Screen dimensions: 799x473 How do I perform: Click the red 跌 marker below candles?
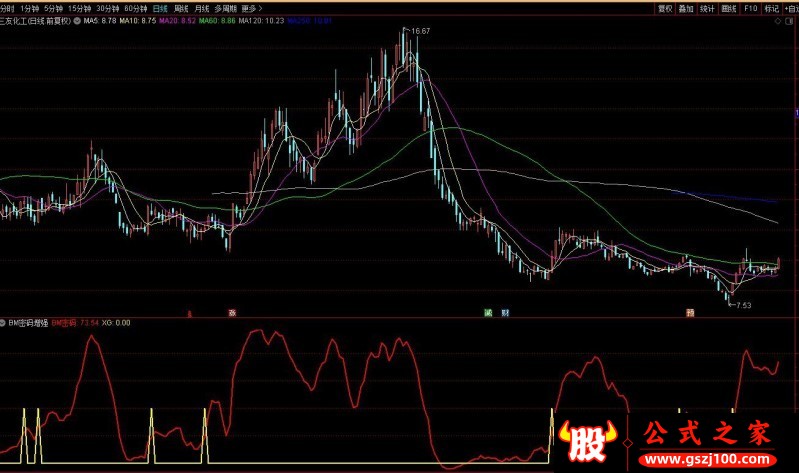pos(233,312)
